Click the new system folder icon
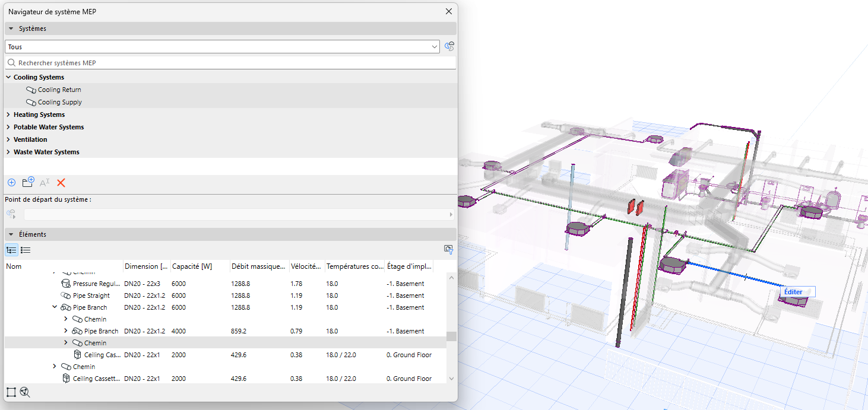 coord(28,182)
